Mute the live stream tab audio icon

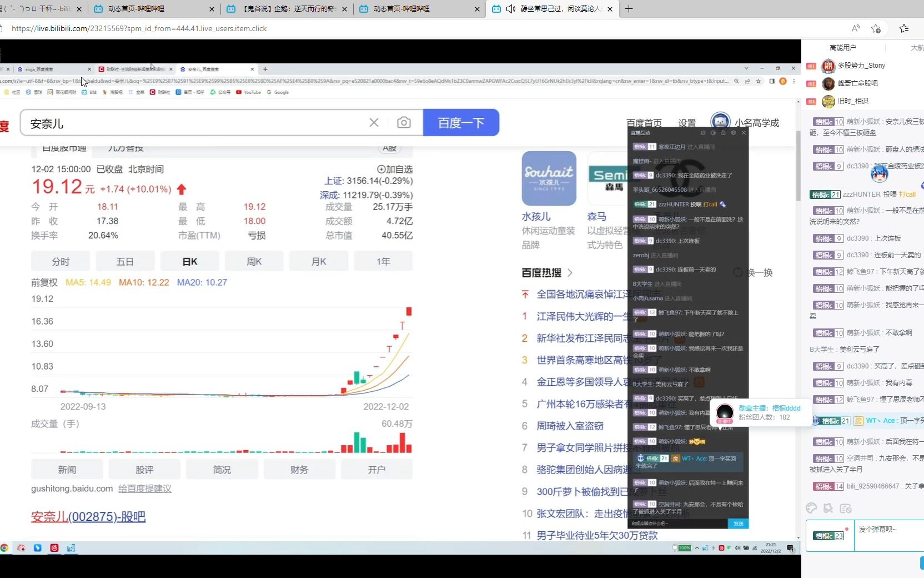coord(511,9)
